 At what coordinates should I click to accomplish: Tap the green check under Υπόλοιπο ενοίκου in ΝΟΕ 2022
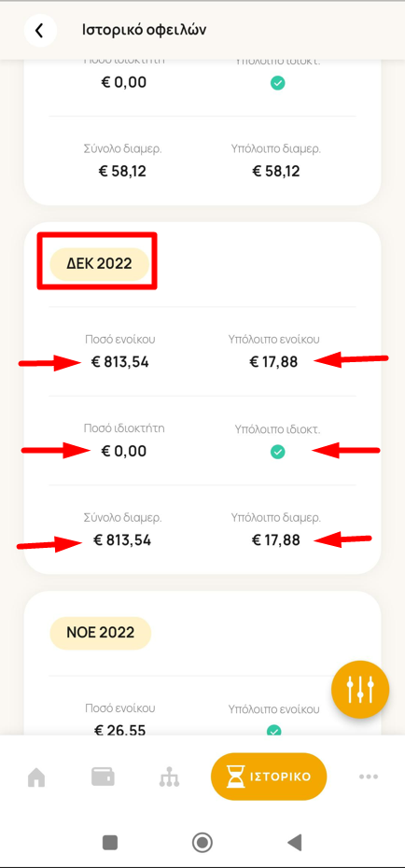pos(273,731)
